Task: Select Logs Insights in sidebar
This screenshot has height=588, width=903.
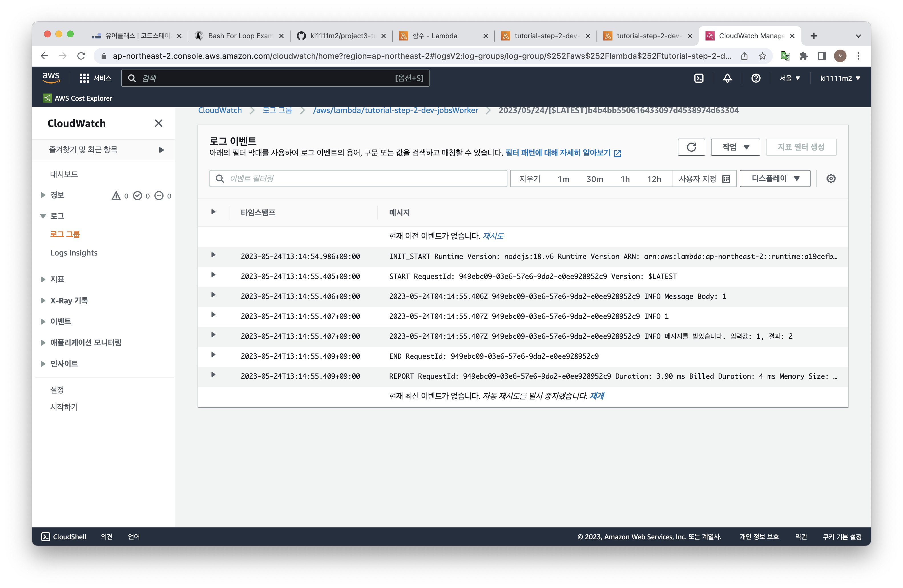Action: click(x=74, y=253)
